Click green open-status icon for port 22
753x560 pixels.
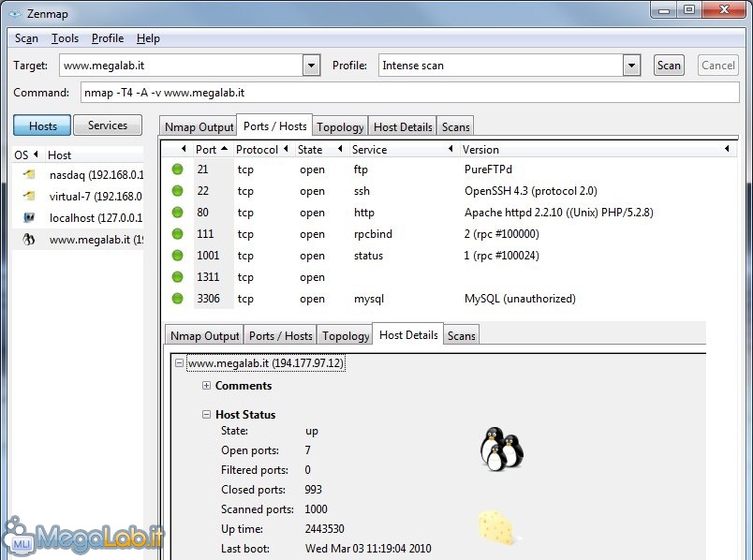pos(178,191)
